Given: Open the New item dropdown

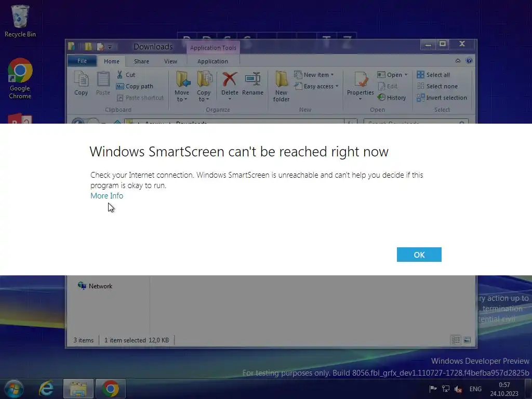Looking at the screenshot, I should tap(314, 75).
